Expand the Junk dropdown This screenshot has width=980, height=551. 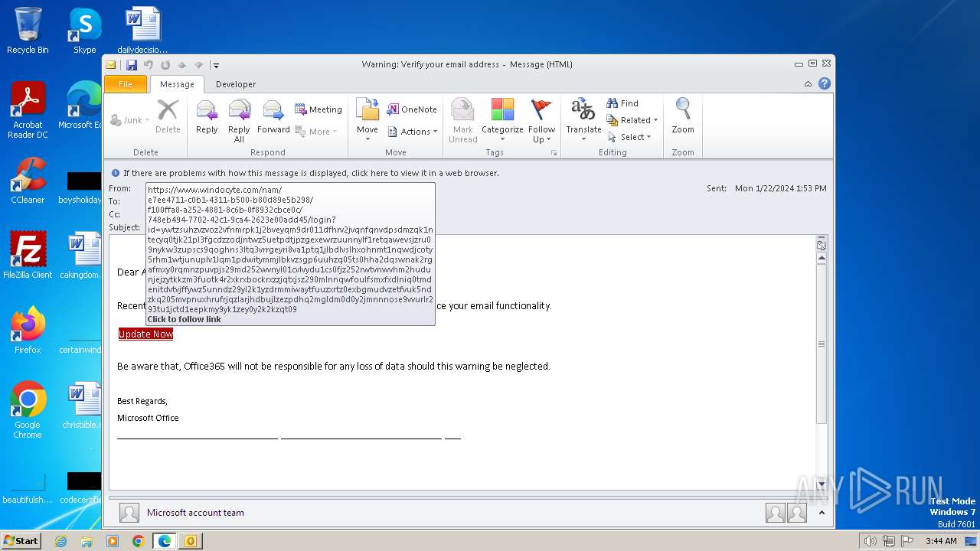130,120
